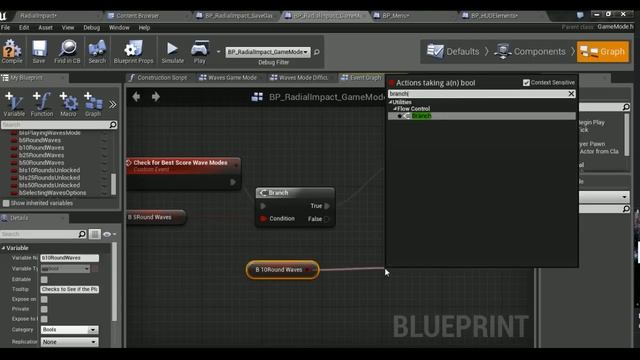Navigate back in the graph history
640x360 pixels.
(136, 97)
